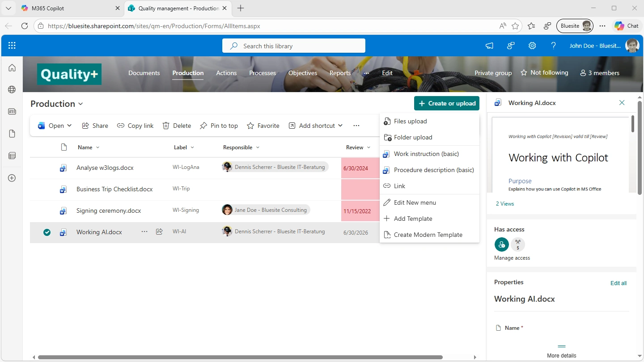Deselect the Working AI.docx row checkmark
This screenshot has width=644, height=362.
click(x=47, y=232)
